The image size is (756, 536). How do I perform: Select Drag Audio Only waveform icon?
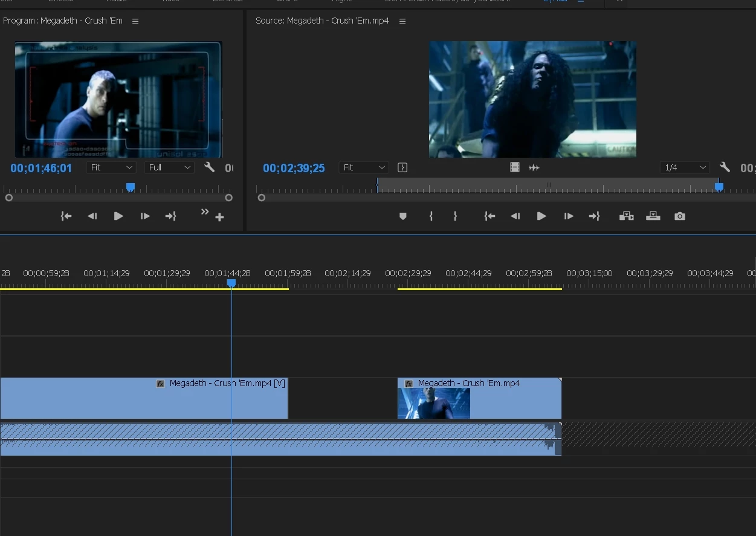(534, 167)
